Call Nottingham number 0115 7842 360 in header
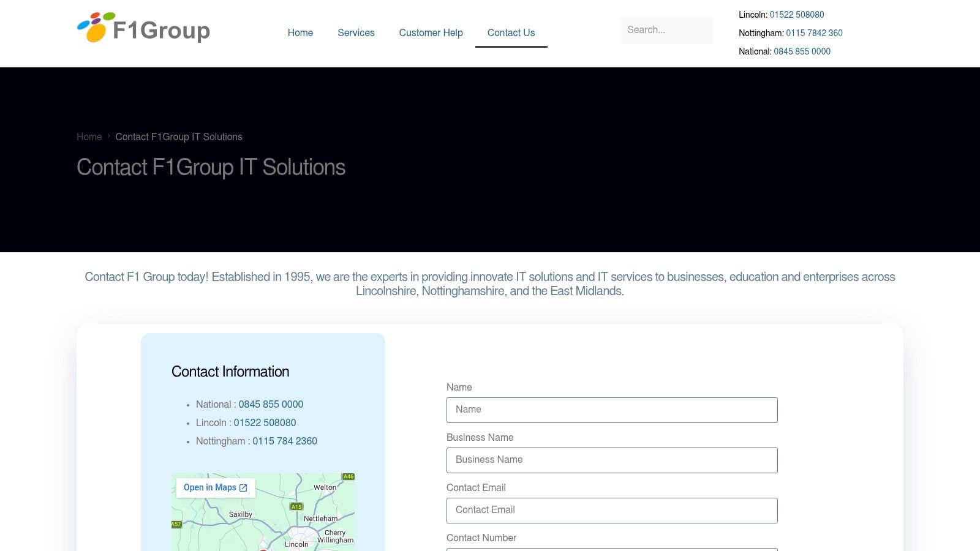Image resolution: width=980 pixels, height=551 pixels. point(814,33)
